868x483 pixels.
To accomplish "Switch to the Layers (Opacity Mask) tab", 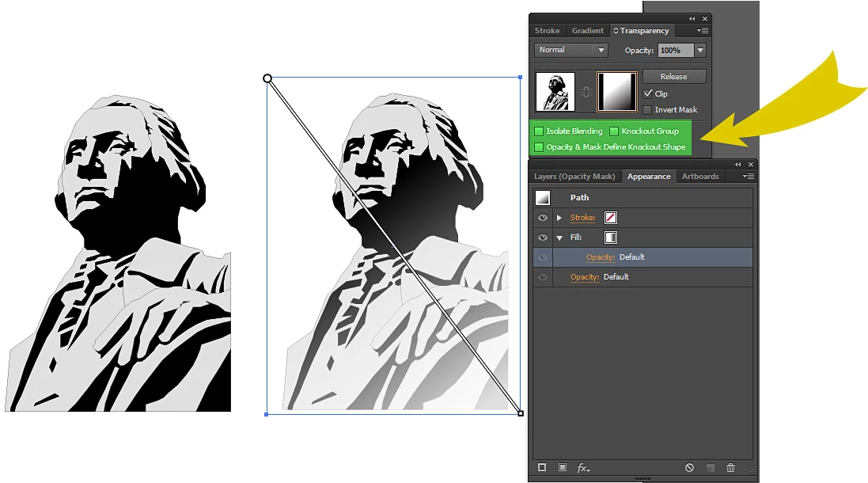I will click(574, 176).
